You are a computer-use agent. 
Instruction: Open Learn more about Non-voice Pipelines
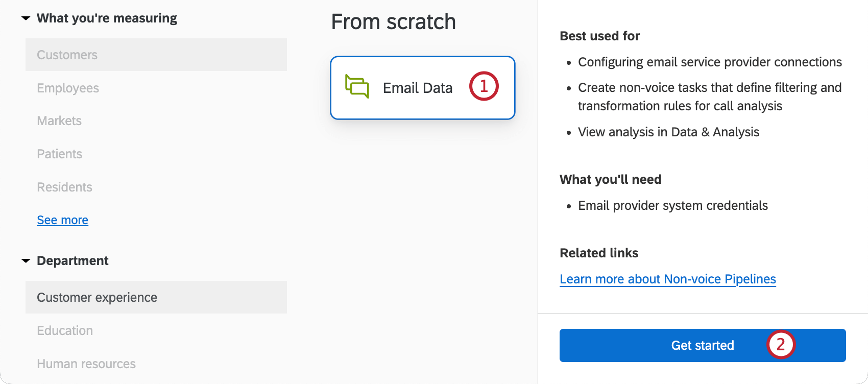coord(668,279)
